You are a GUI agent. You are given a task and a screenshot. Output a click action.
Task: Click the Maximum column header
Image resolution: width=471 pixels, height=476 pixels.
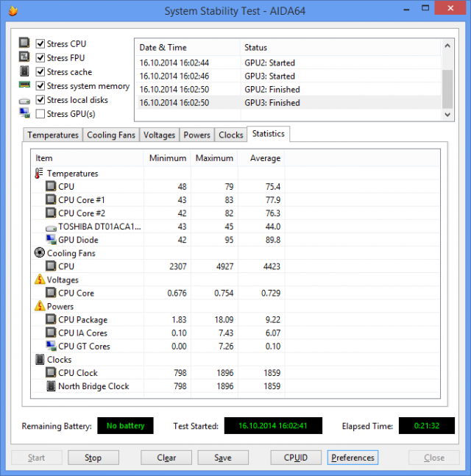(x=214, y=158)
